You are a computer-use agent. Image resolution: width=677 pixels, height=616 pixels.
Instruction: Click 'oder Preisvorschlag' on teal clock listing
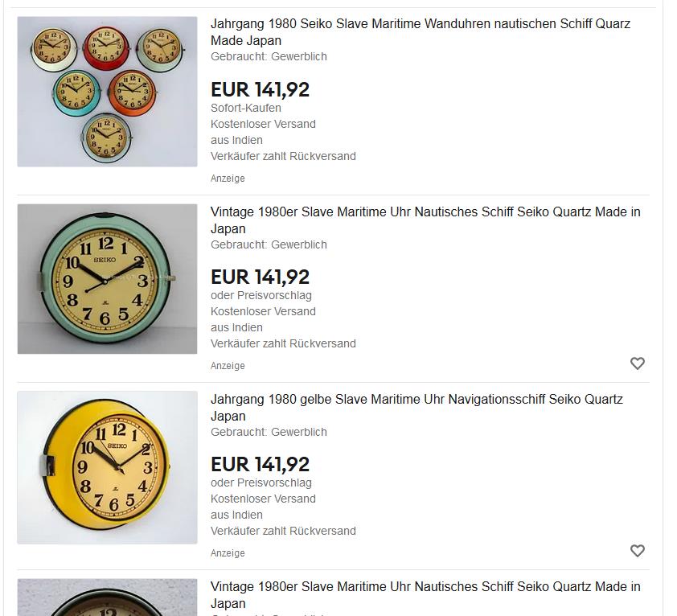tap(261, 295)
